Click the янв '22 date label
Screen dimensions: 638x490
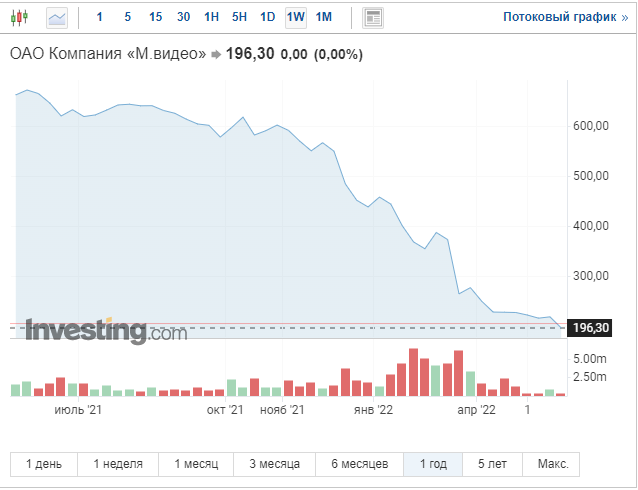[x=373, y=409]
